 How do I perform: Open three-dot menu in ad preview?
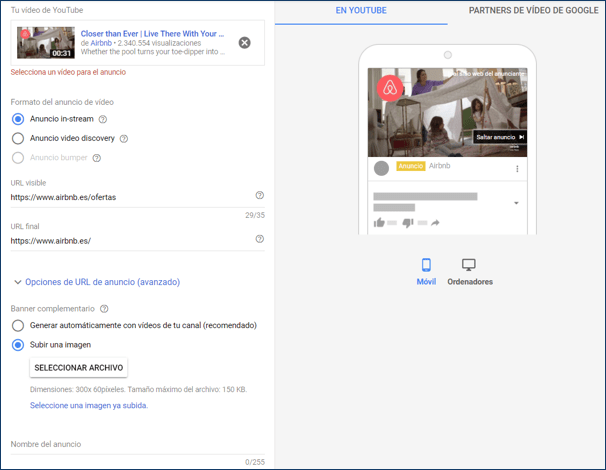pos(517,169)
